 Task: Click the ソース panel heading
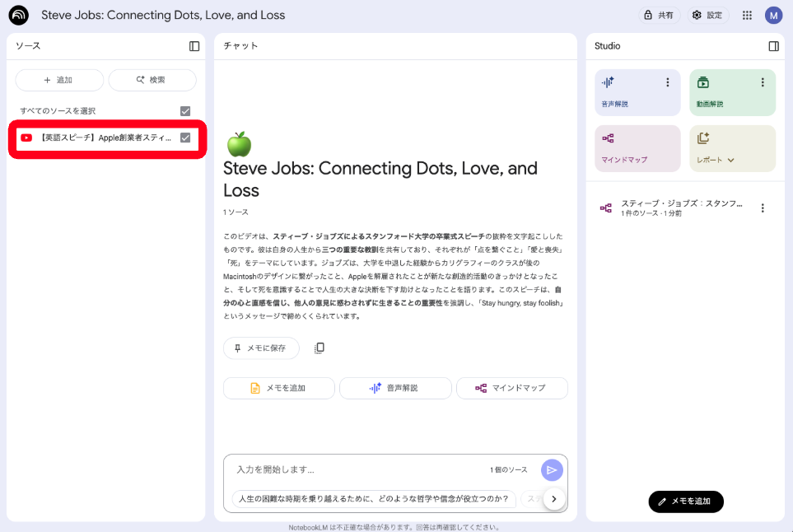click(28, 46)
